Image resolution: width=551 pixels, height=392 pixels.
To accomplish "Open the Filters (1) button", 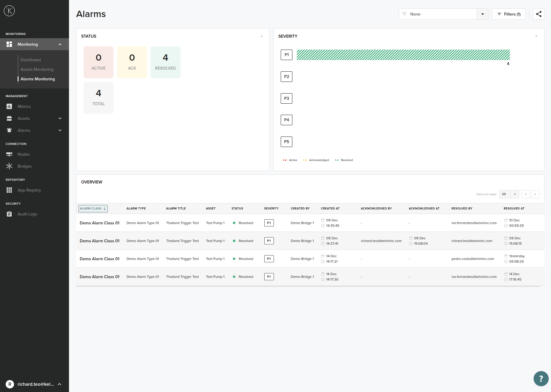I will click(x=509, y=14).
